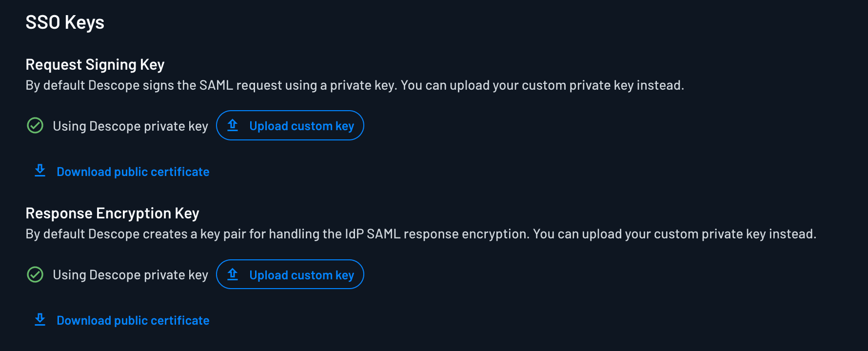The width and height of the screenshot is (868, 351).
Task: Click the Response Encryption Key section heading
Action: click(x=112, y=213)
